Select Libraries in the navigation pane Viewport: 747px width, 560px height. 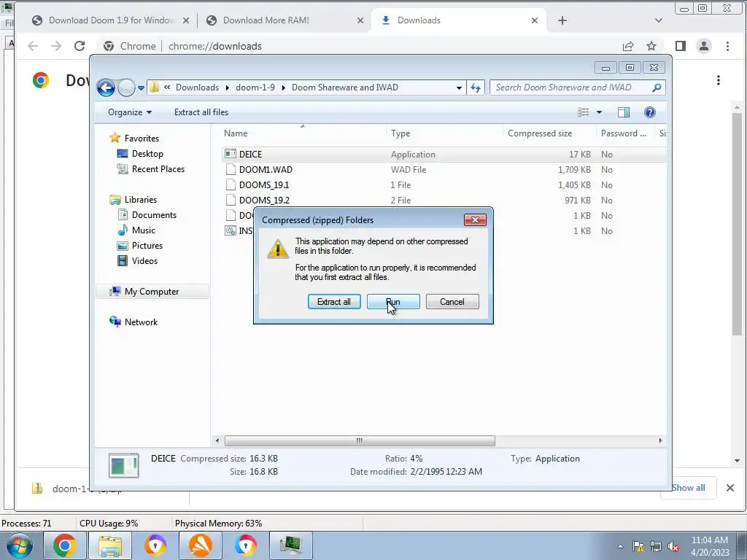click(x=141, y=200)
